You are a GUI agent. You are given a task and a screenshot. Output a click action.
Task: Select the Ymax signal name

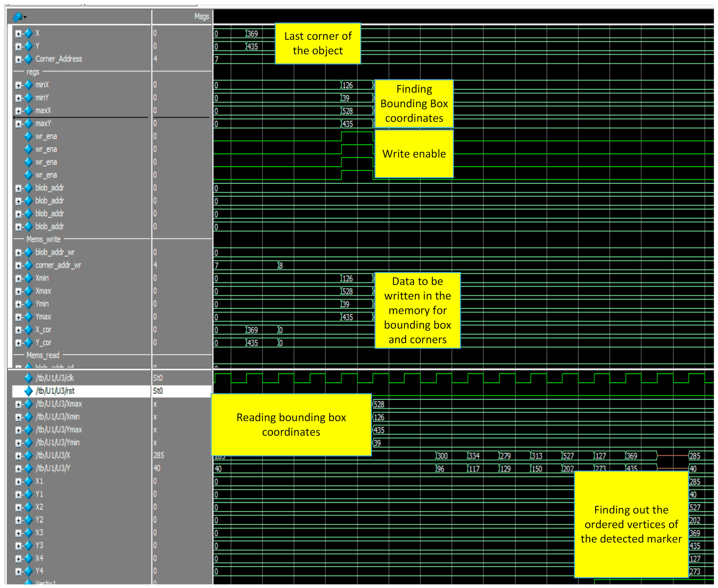pyautogui.click(x=43, y=317)
